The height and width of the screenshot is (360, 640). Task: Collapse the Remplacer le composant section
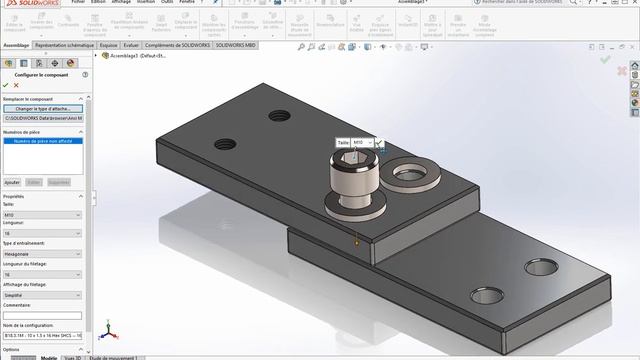80,99
